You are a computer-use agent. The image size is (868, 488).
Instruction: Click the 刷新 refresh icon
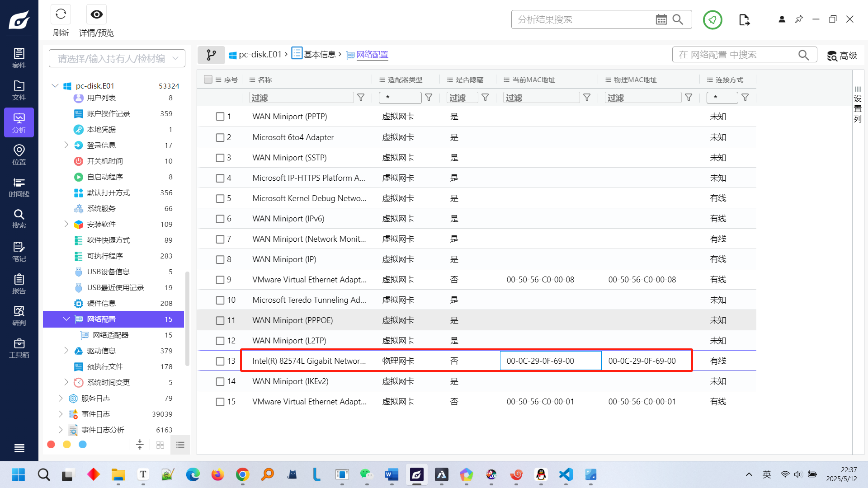click(x=61, y=14)
